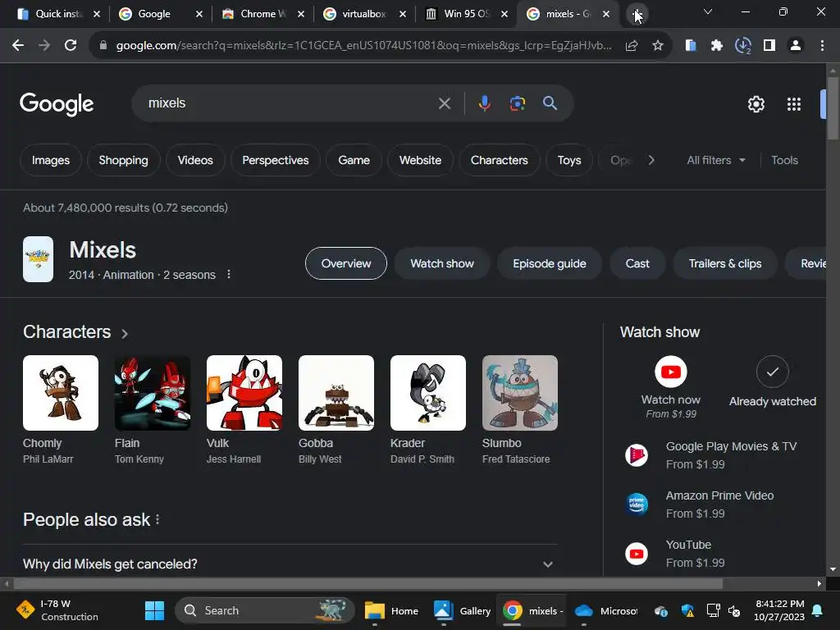Screen dimensions: 840x630
Task: Go back with the browser back arrow
Action: tap(18, 46)
